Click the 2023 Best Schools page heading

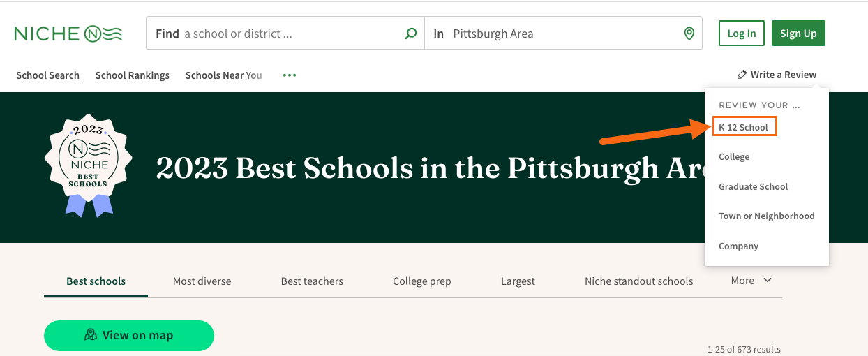click(431, 168)
